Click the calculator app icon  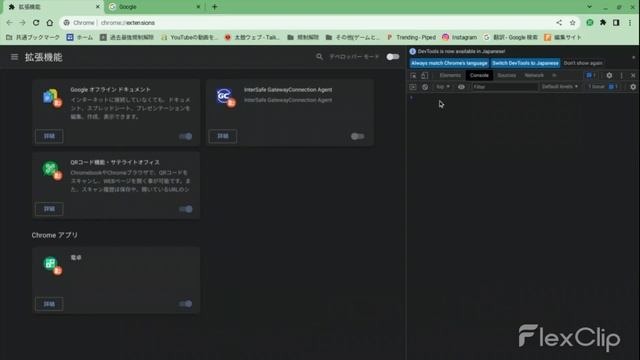pos(52,265)
